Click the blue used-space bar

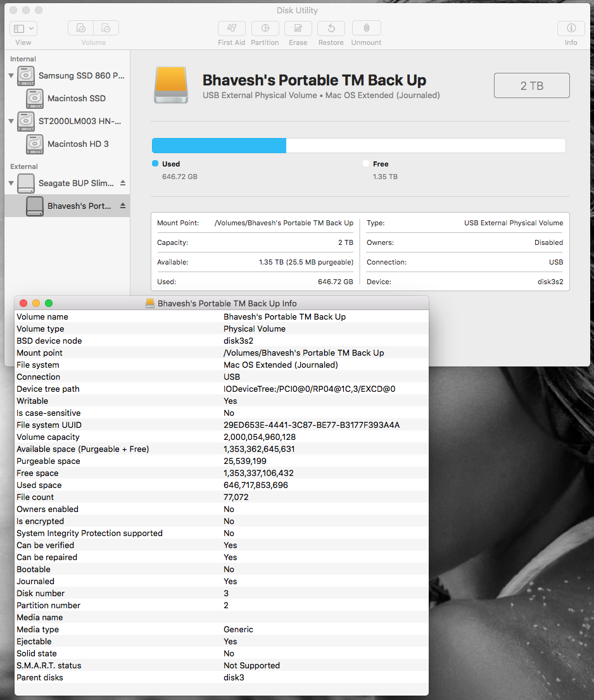pos(219,146)
